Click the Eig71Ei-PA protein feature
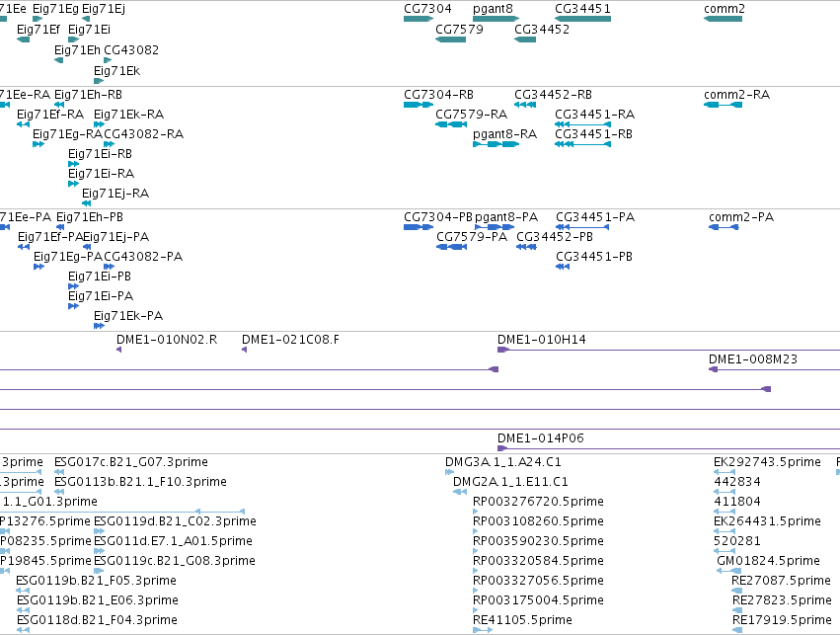The height and width of the screenshot is (635, 840). [x=73, y=306]
